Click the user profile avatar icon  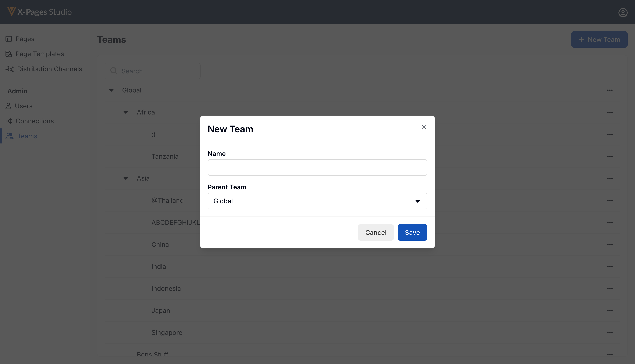point(623,12)
